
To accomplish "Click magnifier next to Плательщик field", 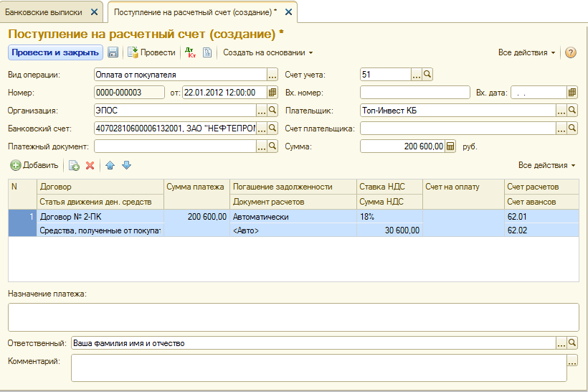I will [572, 111].
